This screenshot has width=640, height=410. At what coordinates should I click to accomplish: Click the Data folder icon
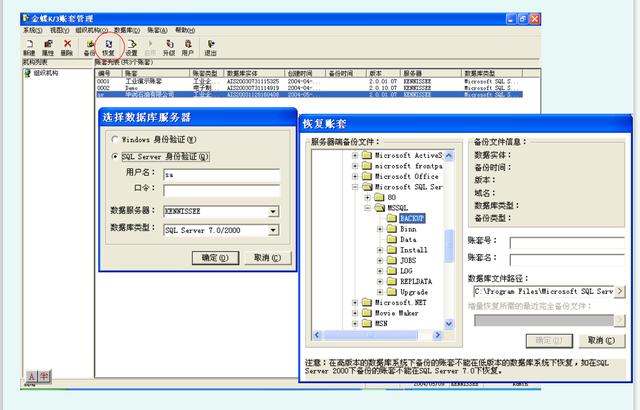tap(392, 239)
